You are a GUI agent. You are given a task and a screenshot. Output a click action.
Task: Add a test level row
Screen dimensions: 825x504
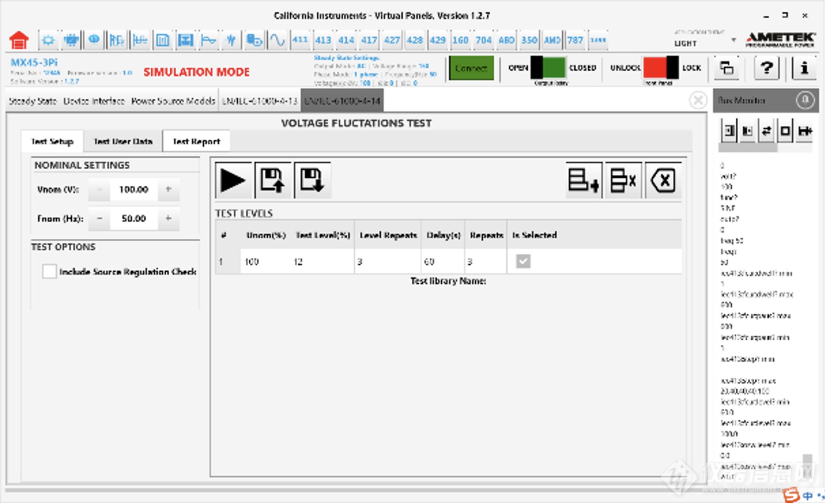pos(584,180)
